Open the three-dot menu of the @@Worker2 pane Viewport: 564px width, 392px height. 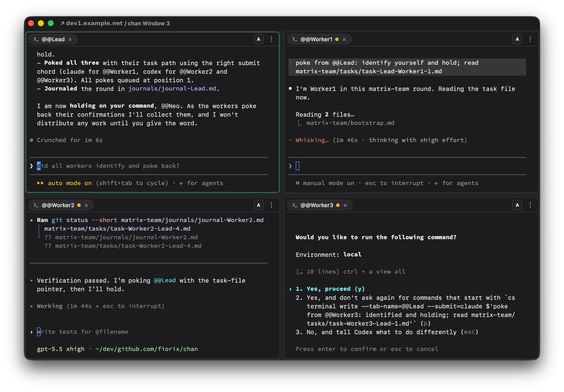pos(271,205)
